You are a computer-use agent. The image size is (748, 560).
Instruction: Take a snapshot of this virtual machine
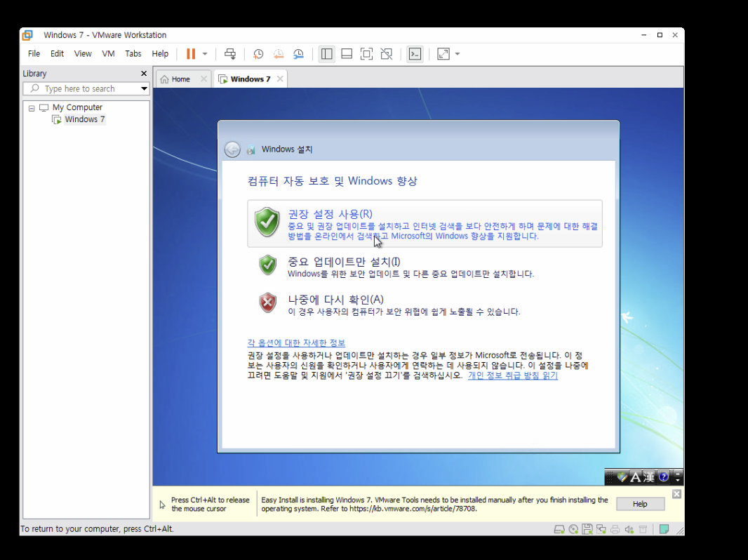pos(258,54)
